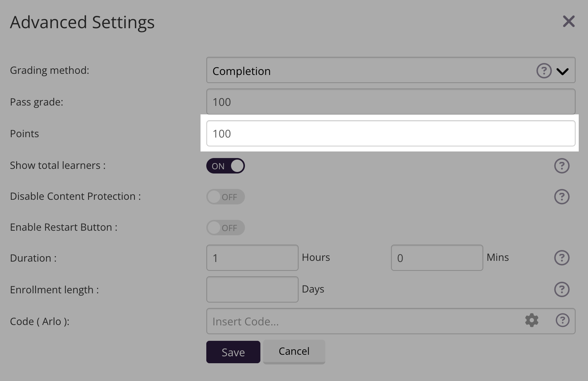Viewport: 588px width, 381px height.
Task: Select the Duration Mins input box
Action: click(437, 258)
